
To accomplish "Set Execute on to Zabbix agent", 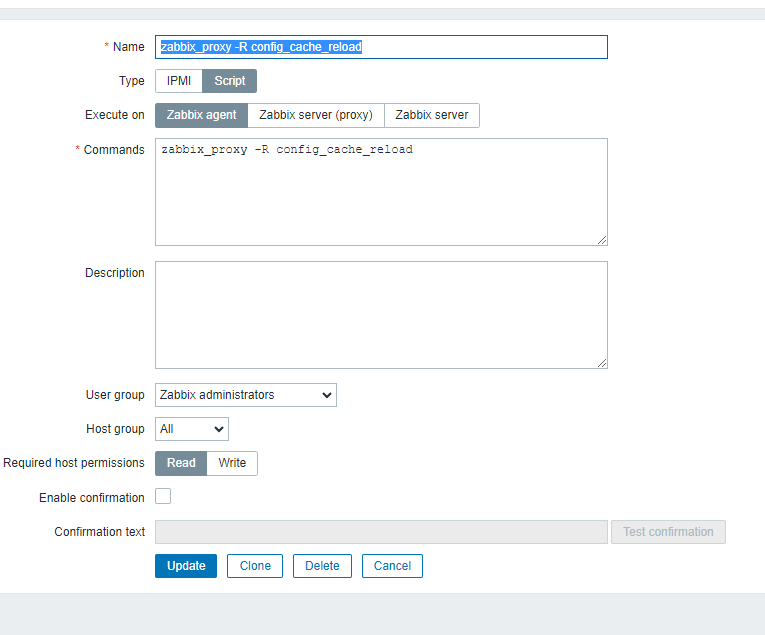I will 201,115.
